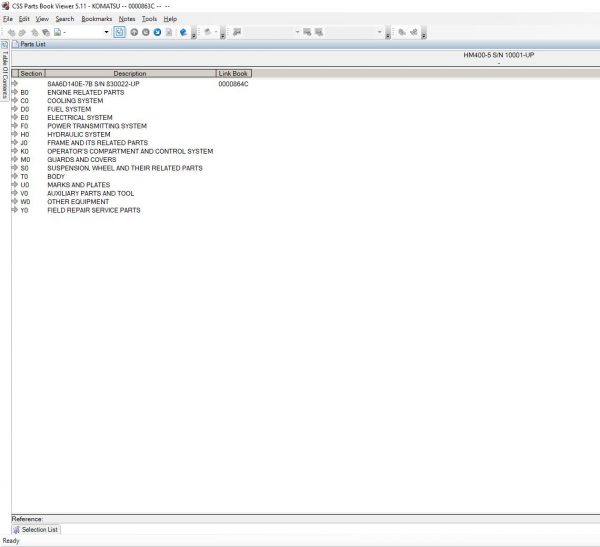Click the arrow icon for SAA6D140E-7B row
The width and height of the screenshot is (600, 547).
click(x=15, y=83)
